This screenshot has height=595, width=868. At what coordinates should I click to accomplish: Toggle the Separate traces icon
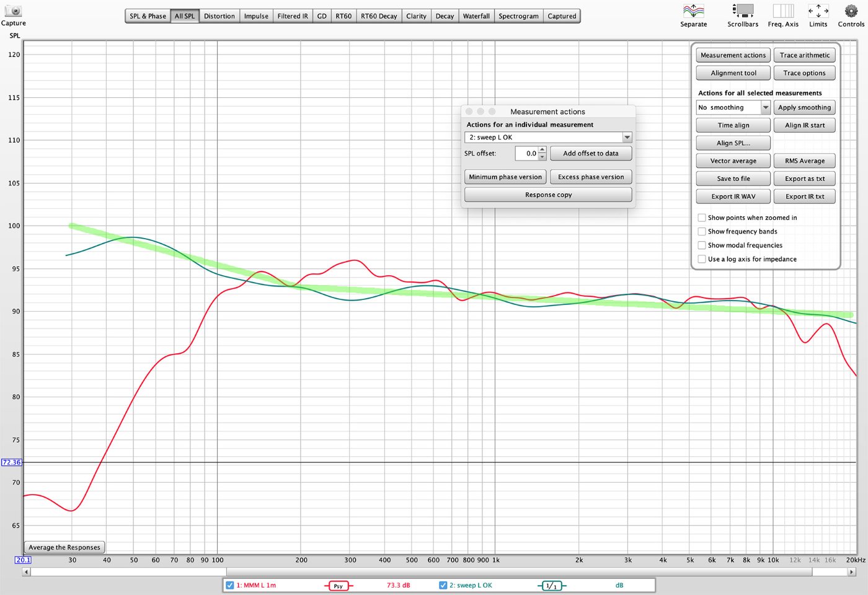[693, 11]
